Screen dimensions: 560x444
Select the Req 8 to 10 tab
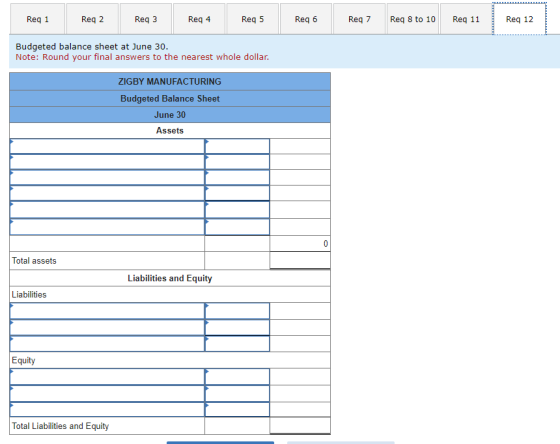412,19
